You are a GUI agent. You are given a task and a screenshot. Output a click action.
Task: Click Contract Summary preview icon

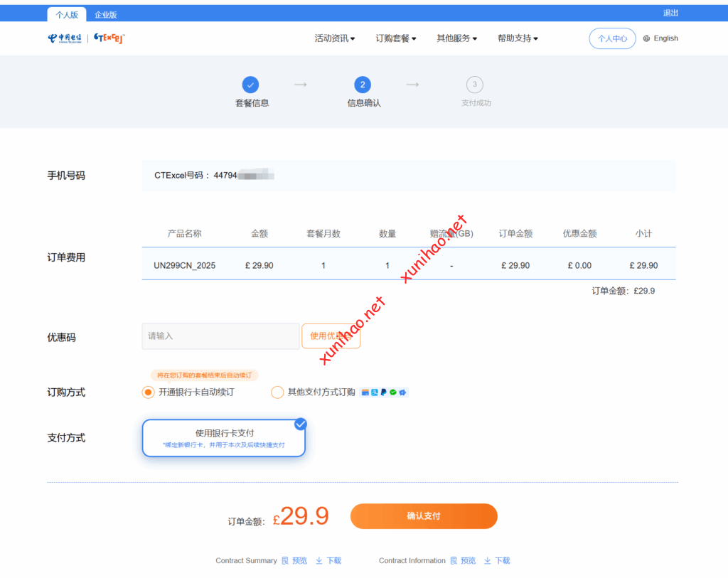pos(285,561)
